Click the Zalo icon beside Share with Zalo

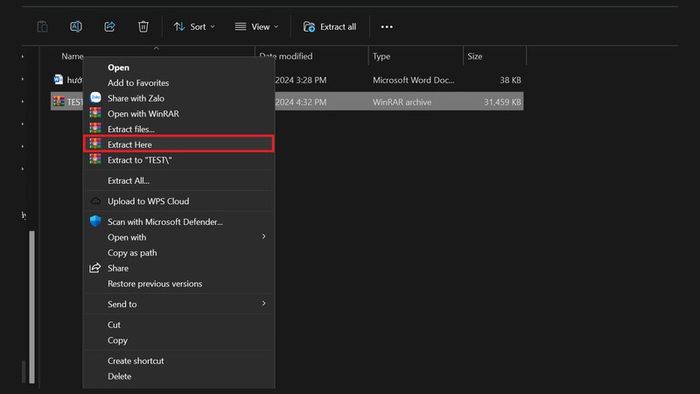96,98
